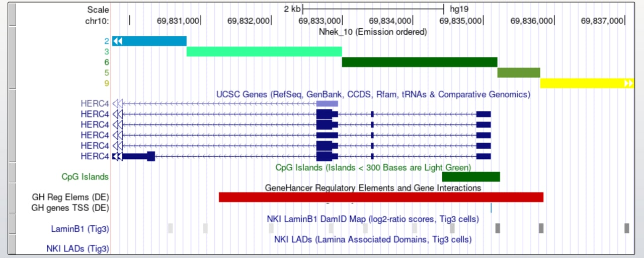Open config via gray bar beside LaminB1 track
Image resolution: width=644 pixels, height=258 pixels.
[13, 224]
